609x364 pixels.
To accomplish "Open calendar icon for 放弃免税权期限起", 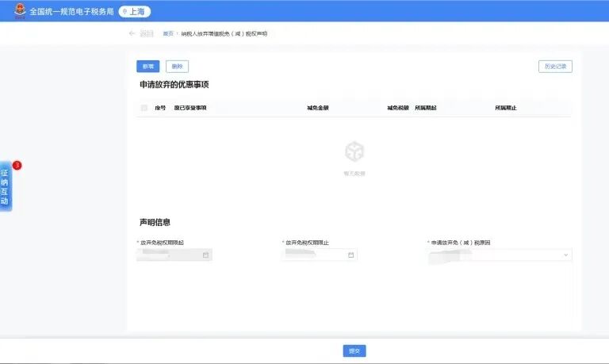I will (205, 255).
